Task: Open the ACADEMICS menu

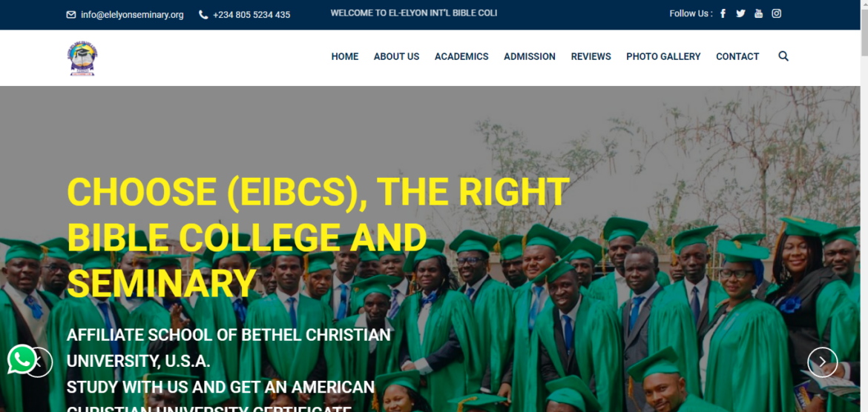Action: pos(461,56)
